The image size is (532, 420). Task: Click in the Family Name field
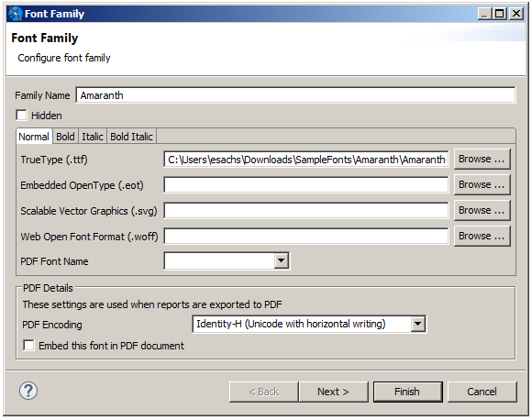tap(295, 95)
